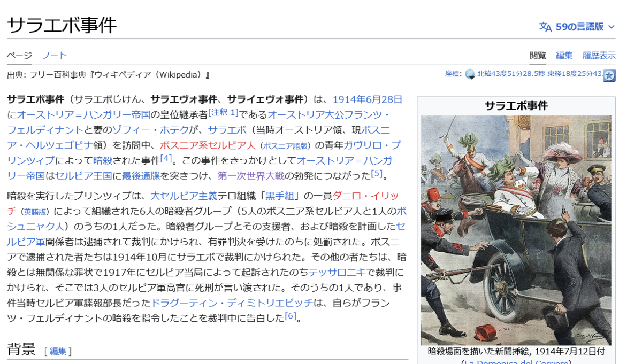
Task: Switch to the ノート tab
Action: 55,55
